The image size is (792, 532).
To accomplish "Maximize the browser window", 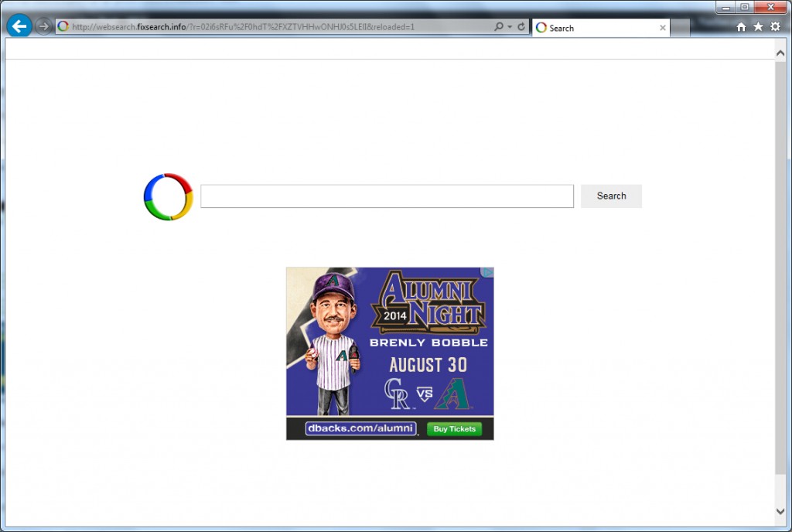I will point(745,7).
